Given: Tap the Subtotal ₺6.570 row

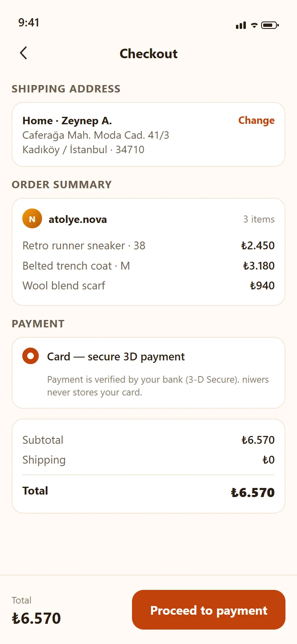Looking at the screenshot, I should (x=148, y=440).
